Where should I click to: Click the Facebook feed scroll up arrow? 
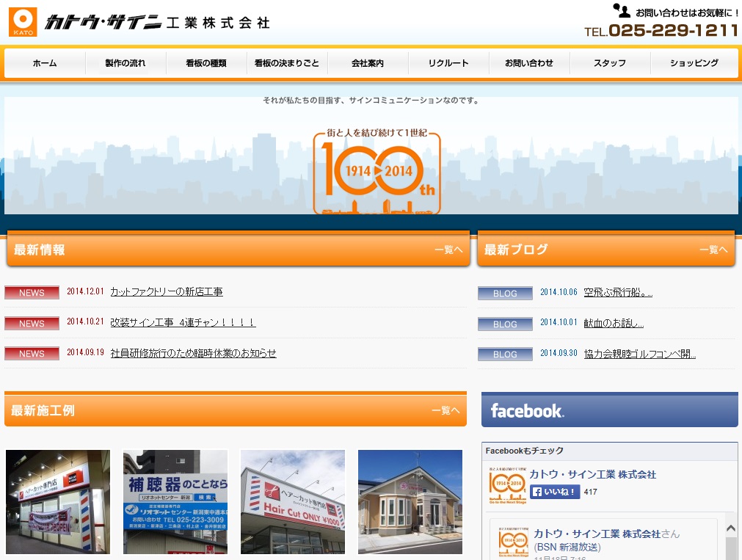coord(731,528)
